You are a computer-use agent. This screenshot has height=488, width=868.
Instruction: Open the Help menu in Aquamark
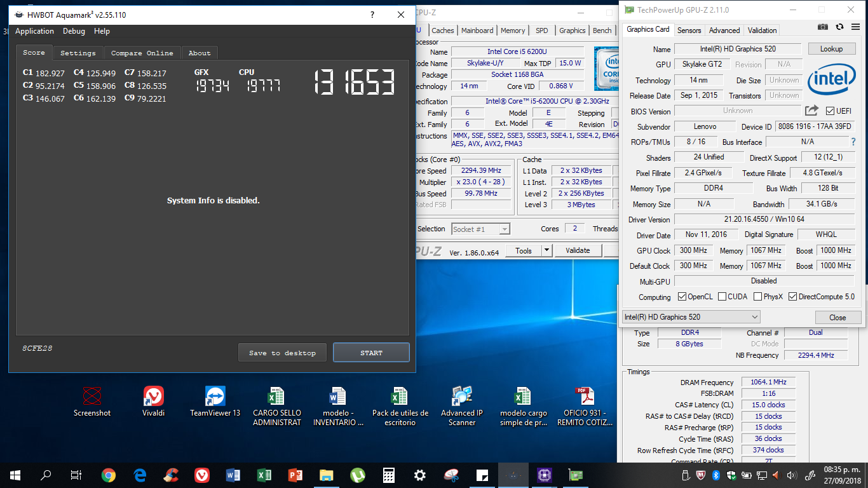point(102,31)
